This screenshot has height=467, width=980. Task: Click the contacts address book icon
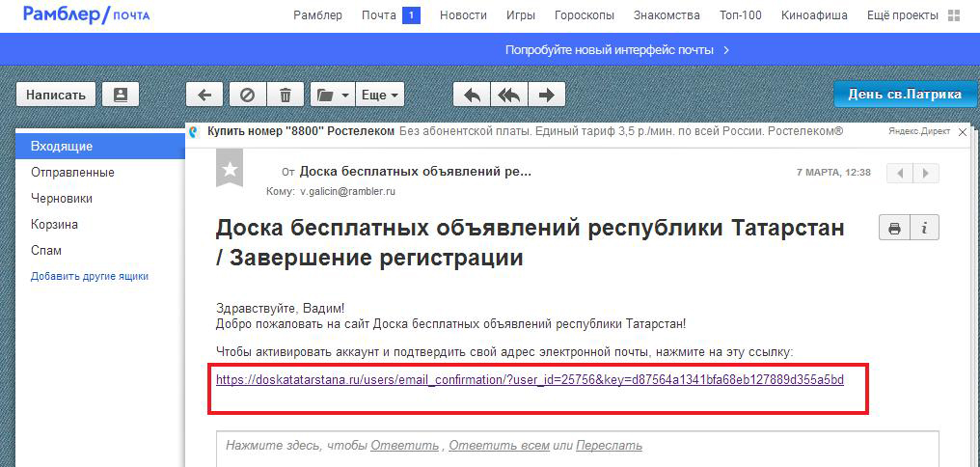121,95
